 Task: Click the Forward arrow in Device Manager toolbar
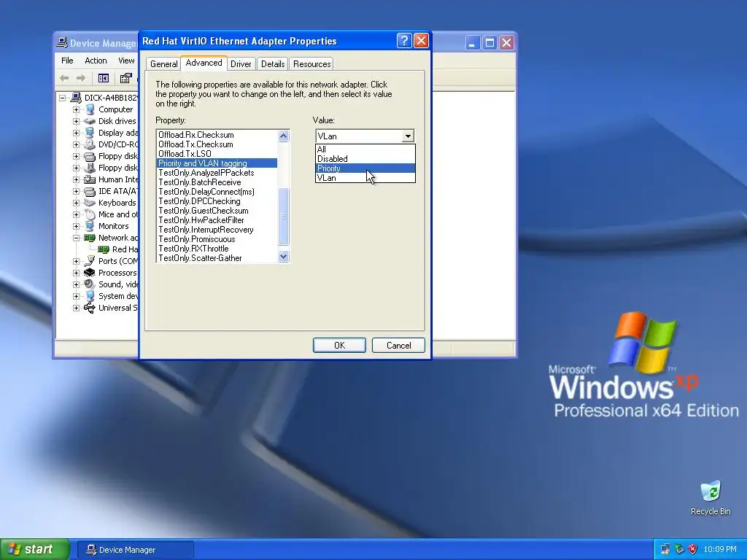click(81, 78)
